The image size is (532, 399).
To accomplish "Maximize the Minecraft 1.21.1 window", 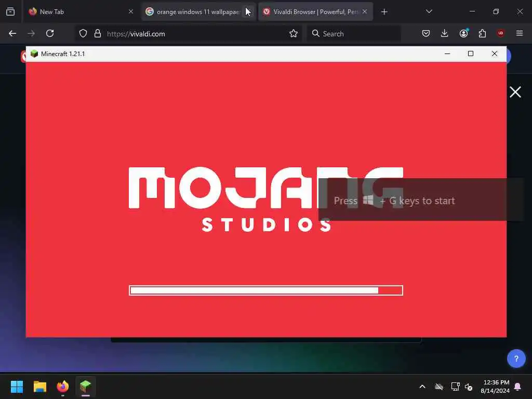I will point(471,54).
